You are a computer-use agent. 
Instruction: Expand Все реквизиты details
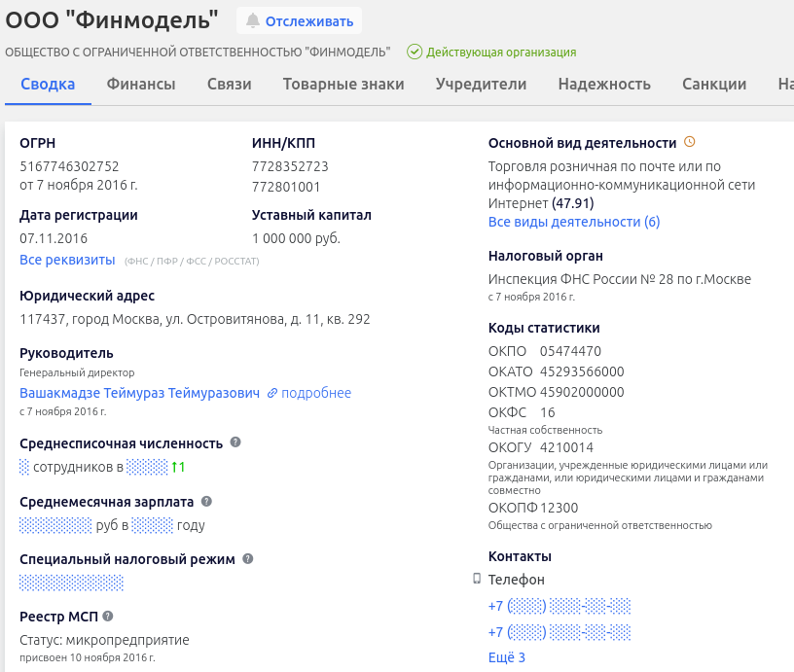click(x=67, y=260)
